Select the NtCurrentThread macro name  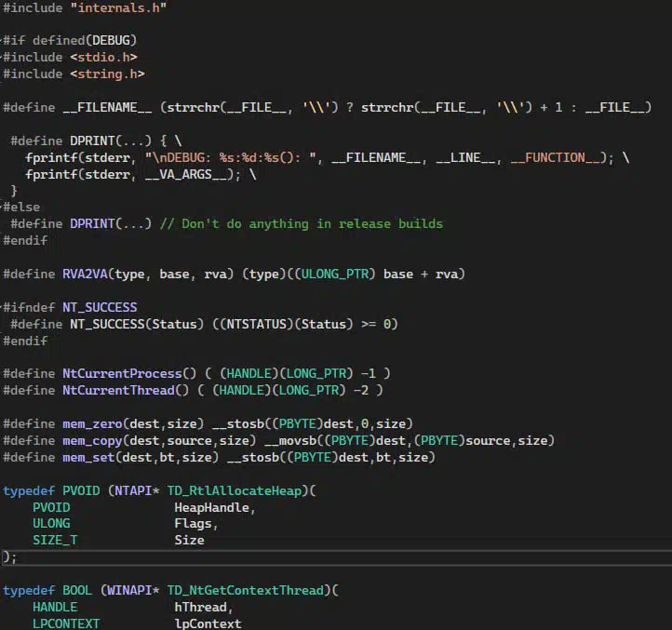[x=118, y=391]
